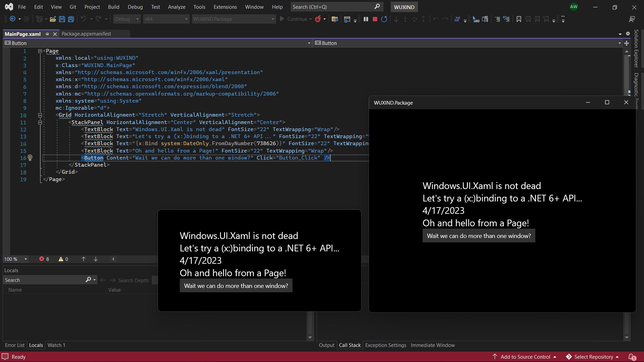The height and width of the screenshot is (362, 644).
Task: Select Repository in the status bar
Action: pyautogui.click(x=594, y=357)
